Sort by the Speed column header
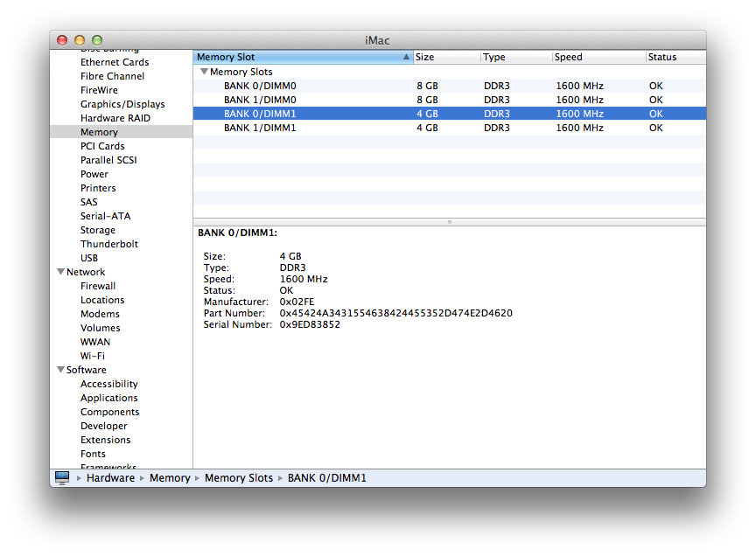 coord(598,57)
